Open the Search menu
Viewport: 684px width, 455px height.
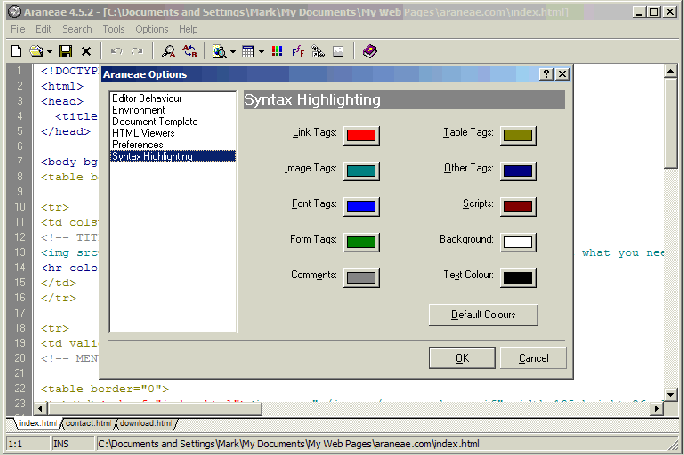pyautogui.click(x=77, y=29)
